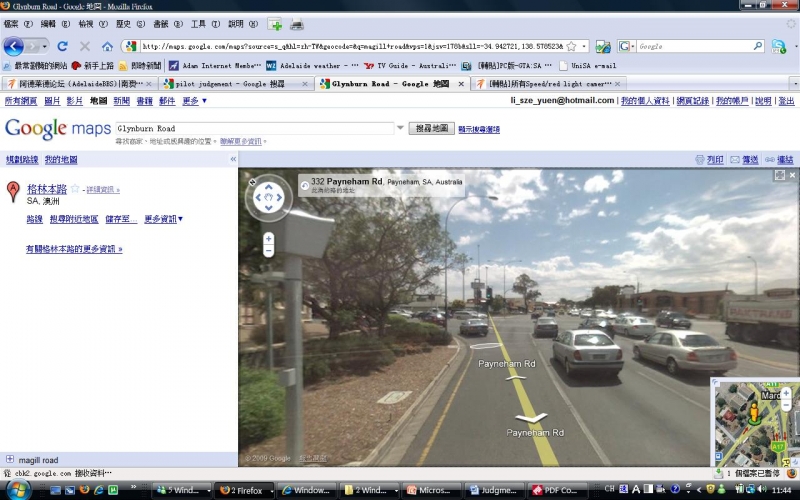Star the Glynburn Road search result
800x500 pixels.
(x=74, y=188)
